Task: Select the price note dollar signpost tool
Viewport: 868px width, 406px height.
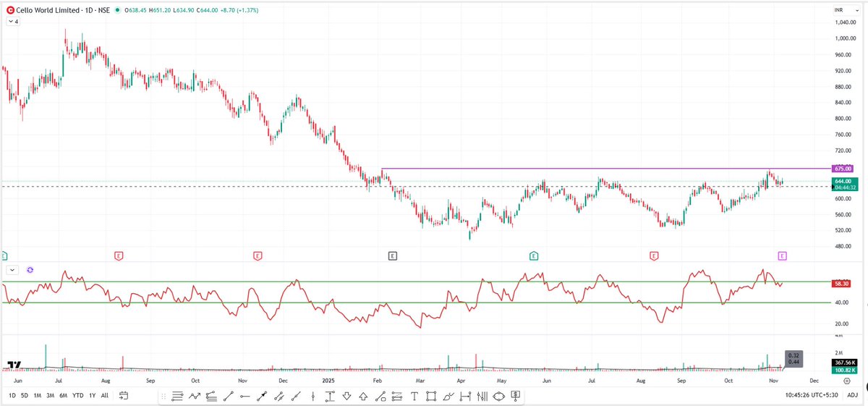Action: pyautogui.click(x=516, y=396)
